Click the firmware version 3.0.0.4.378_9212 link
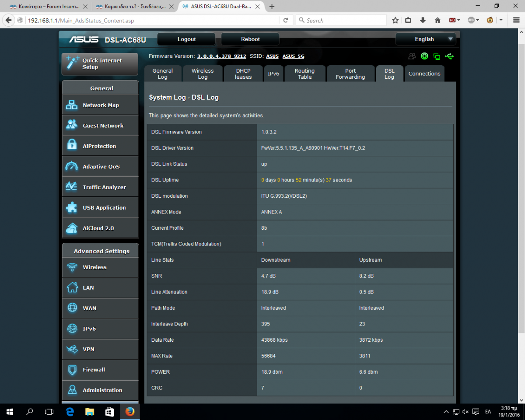 point(221,56)
